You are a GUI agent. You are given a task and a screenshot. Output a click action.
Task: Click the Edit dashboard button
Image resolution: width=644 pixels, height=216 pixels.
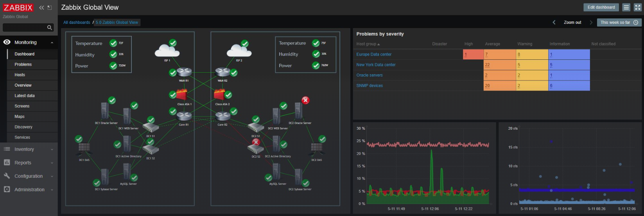[601, 7]
